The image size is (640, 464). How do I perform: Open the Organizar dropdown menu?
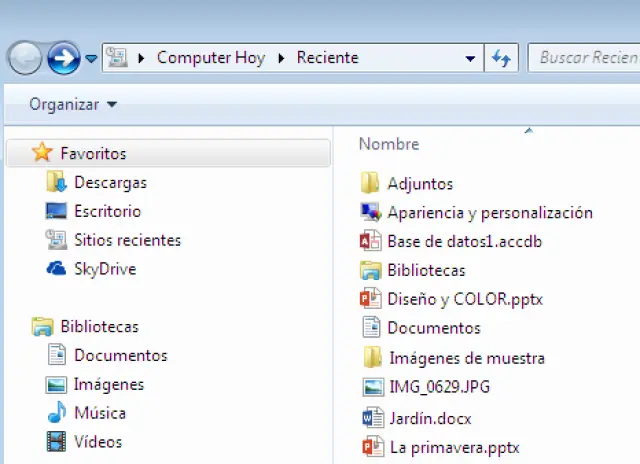click(72, 104)
